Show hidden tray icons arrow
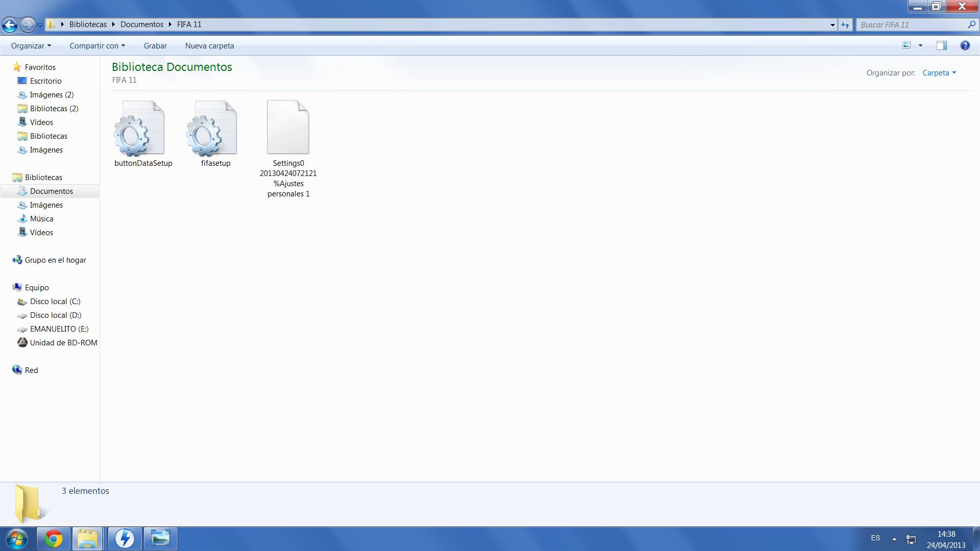Viewport: 980px width, 551px height. [x=894, y=539]
